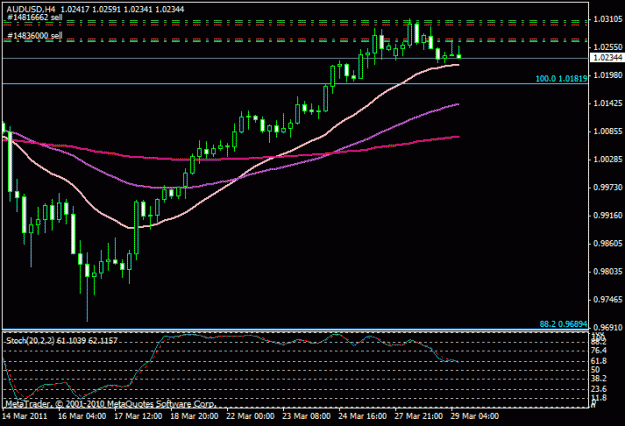Image resolution: width=625 pixels, height=426 pixels.
Task: Click the 22 Mar 00:00 time label
Action: 250,416
